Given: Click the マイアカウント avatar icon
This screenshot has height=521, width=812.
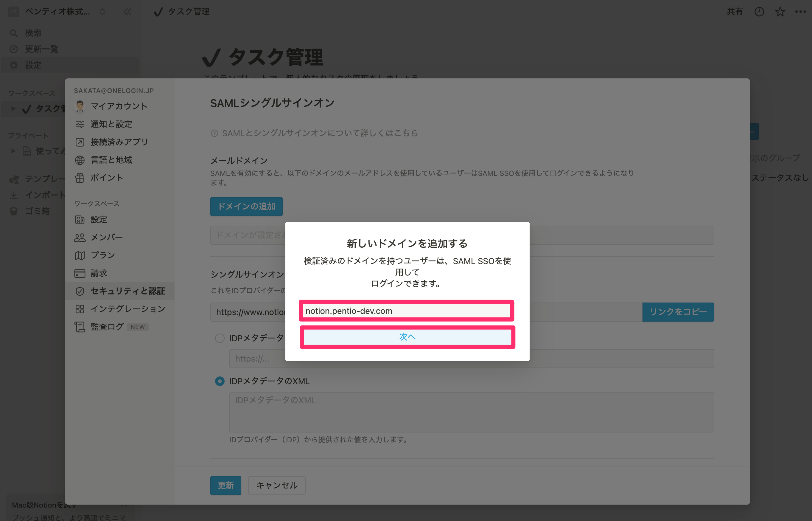Looking at the screenshot, I should tap(80, 106).
